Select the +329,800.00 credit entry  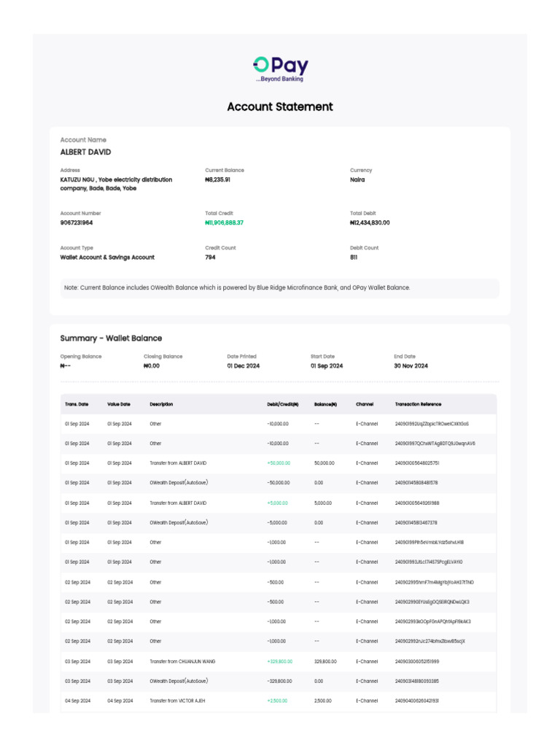pos(280,662)
